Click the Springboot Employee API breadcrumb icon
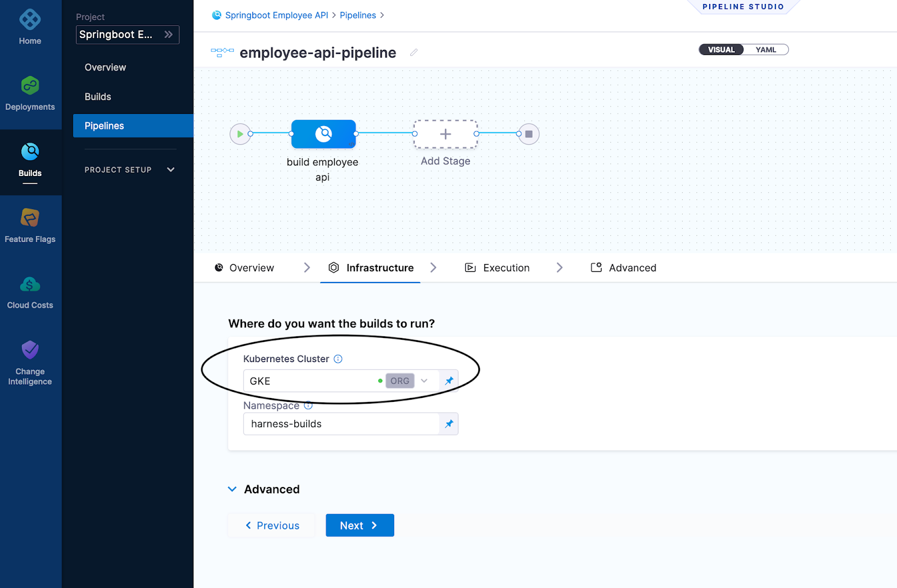Screen dimensions: 897x588 216,15
